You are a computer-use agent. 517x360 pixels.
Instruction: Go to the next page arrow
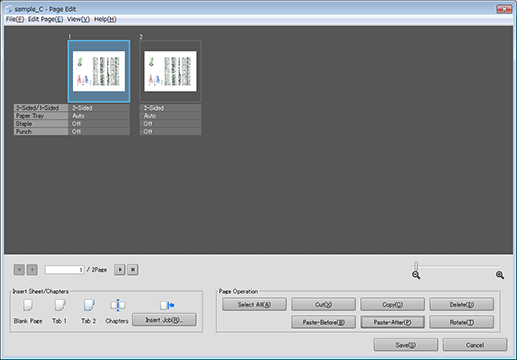120,270
